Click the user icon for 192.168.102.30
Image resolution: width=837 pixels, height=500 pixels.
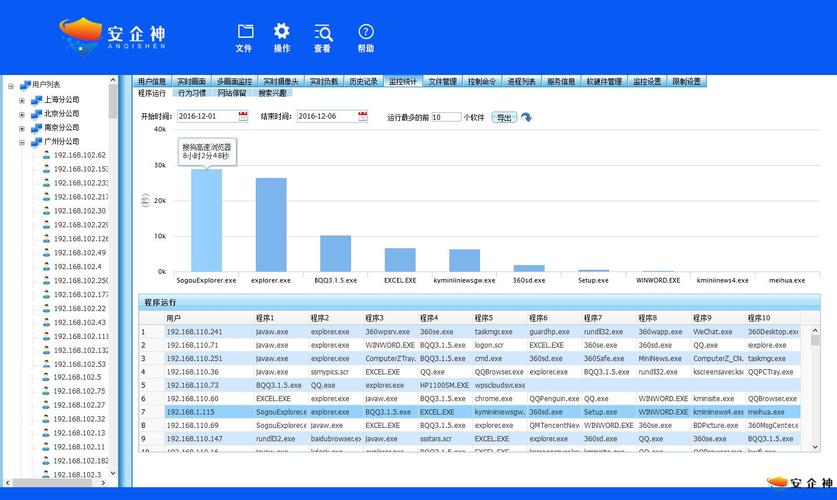46,210
